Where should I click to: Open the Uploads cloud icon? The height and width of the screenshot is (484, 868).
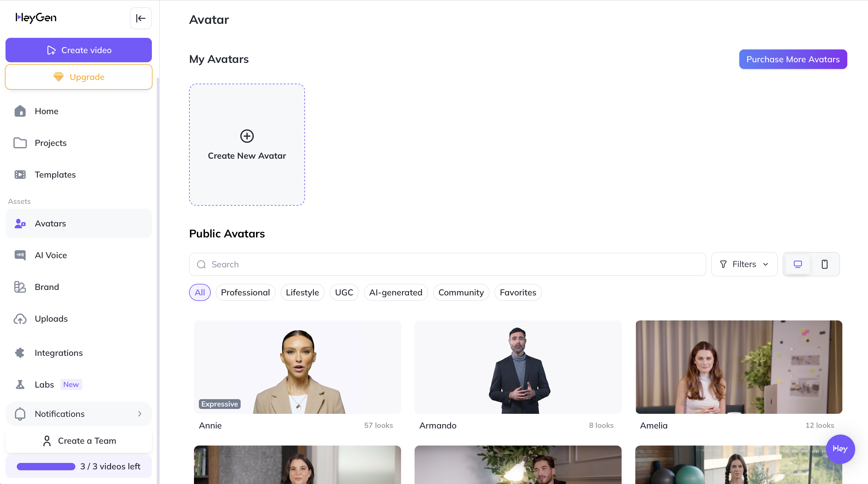pos(20,319)
